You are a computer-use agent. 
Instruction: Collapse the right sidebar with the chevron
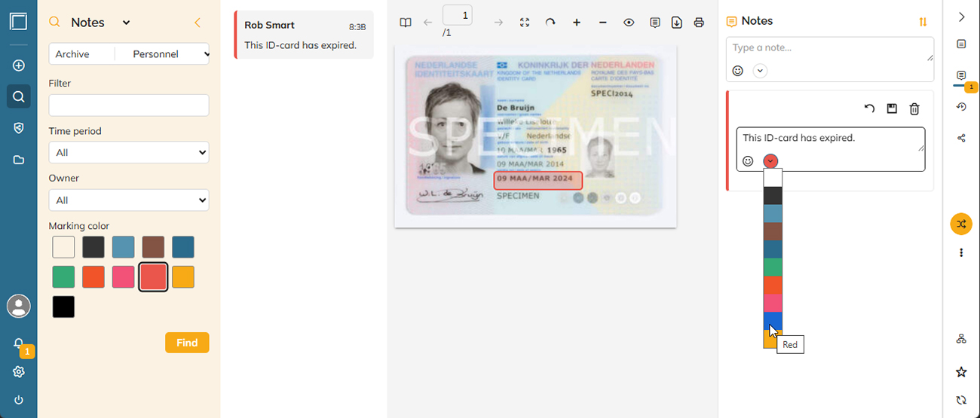pos(961,17)
